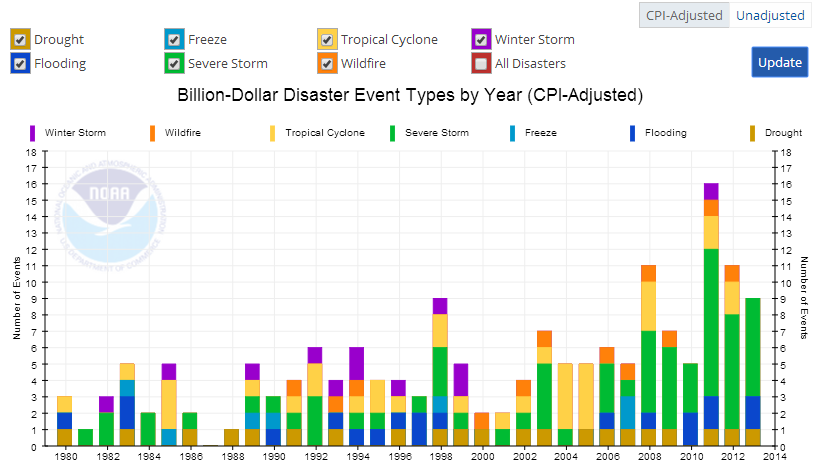Screen dimensions: 822x471
Task: Click the orange Wildfire legend swatch
Action: pos(153,133)
